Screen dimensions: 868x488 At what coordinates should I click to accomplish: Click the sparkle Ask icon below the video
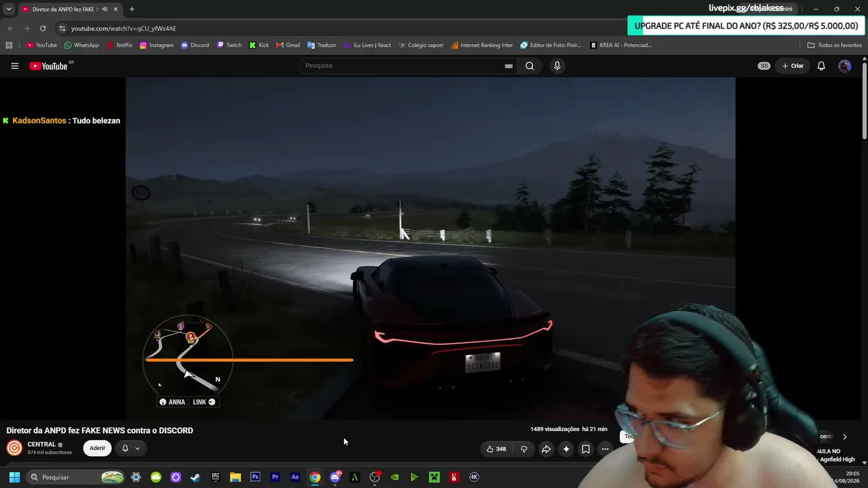566,449
